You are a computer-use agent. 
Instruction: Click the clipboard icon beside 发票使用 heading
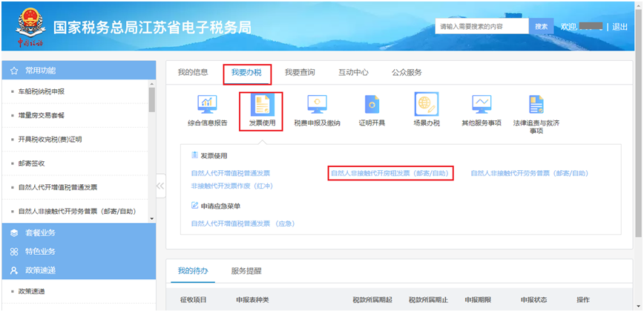pyautogui.click(x=194, y=155)
